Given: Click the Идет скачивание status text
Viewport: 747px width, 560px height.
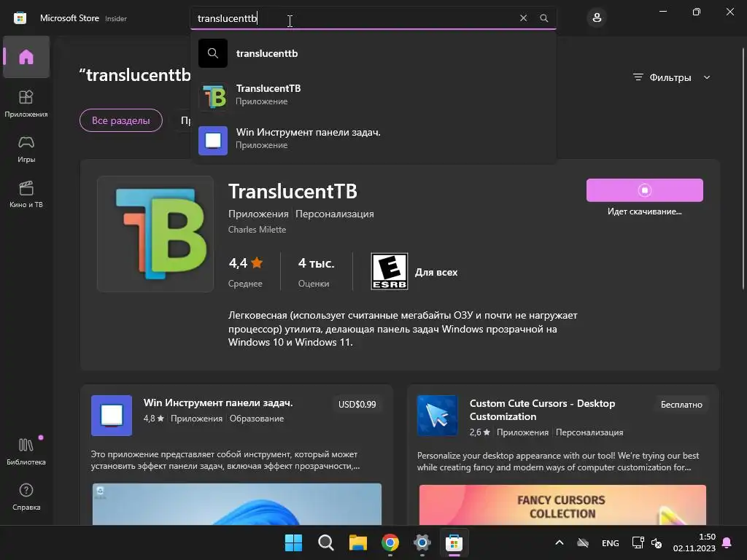Looking at the screenshot, I should click(x=644, y=211).
